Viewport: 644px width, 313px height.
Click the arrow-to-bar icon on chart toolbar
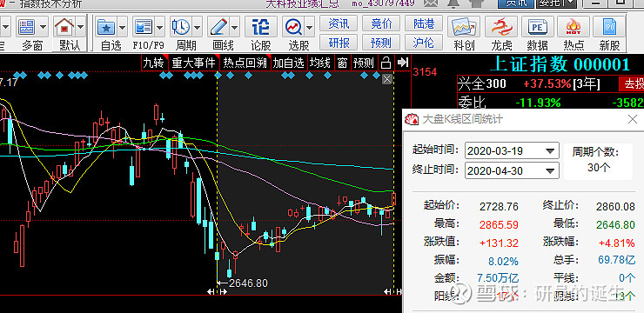403,63
